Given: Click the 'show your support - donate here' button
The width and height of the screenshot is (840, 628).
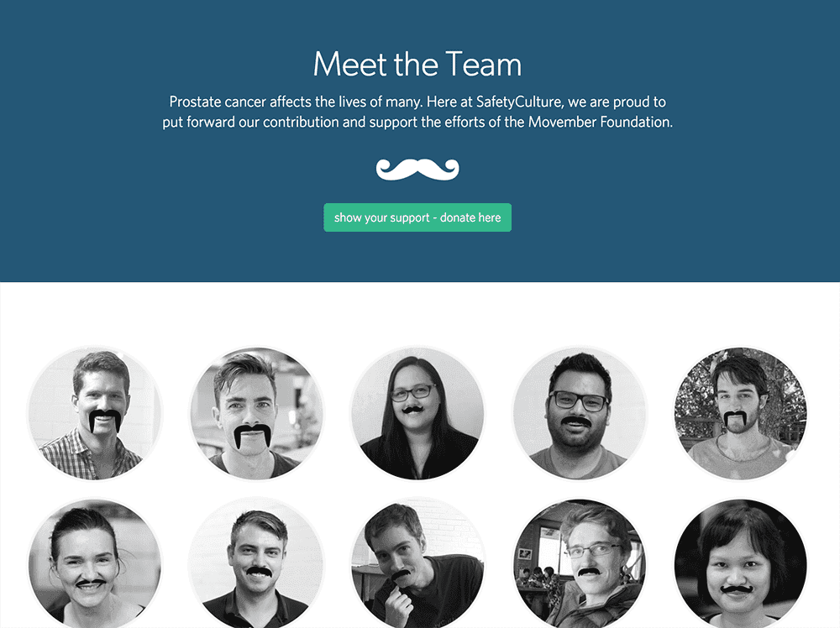Looking at the screenshot, I should [417, 217].
